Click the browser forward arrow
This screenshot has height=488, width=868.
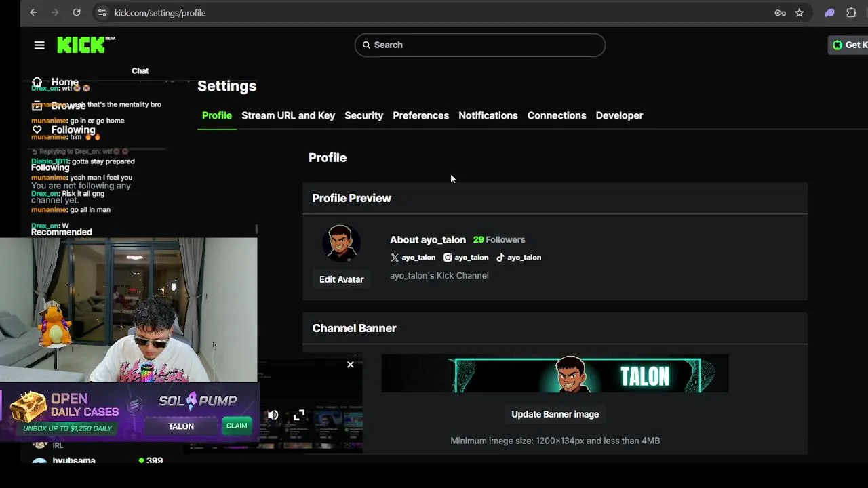pyautogui.click(x=55, y=12)
